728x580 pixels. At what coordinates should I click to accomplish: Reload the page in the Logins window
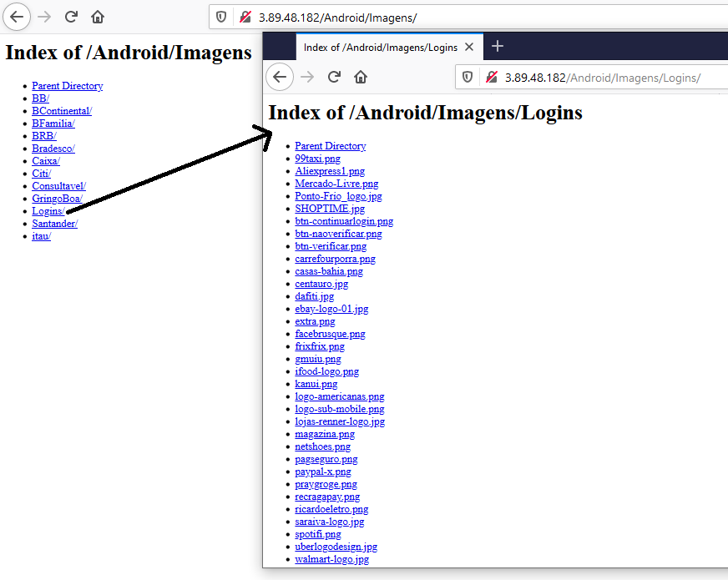click(x=334, y=77)
